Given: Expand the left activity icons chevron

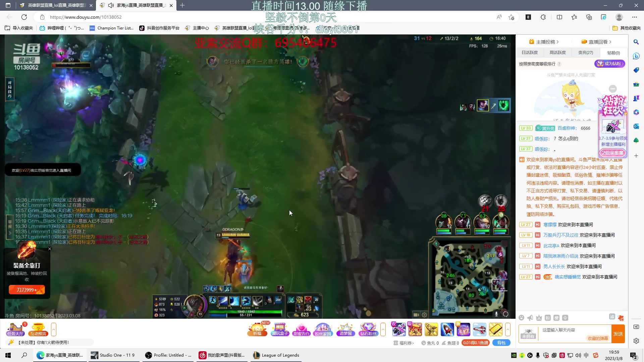Looking at the screenshot, I should click(54, 329).
